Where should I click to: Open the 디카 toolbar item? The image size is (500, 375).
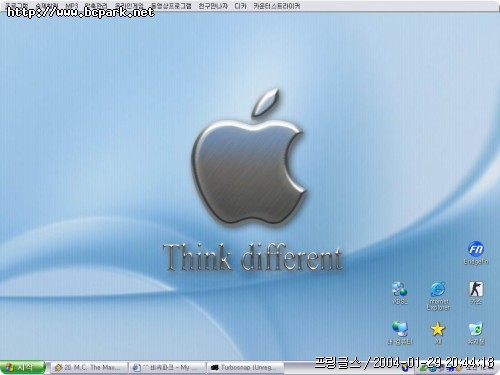pyautogui.click(x=240, y=6)
